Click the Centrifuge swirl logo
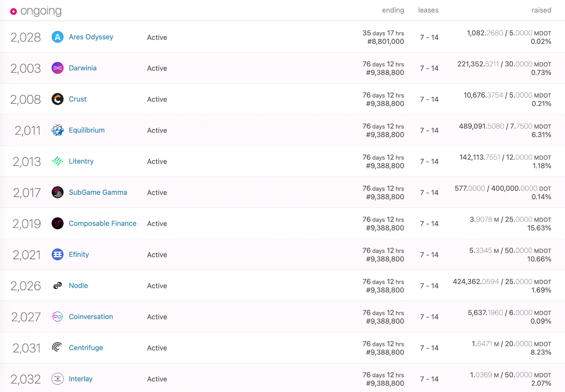This screenshot has width=565, height=392. [x=58, y=348]
